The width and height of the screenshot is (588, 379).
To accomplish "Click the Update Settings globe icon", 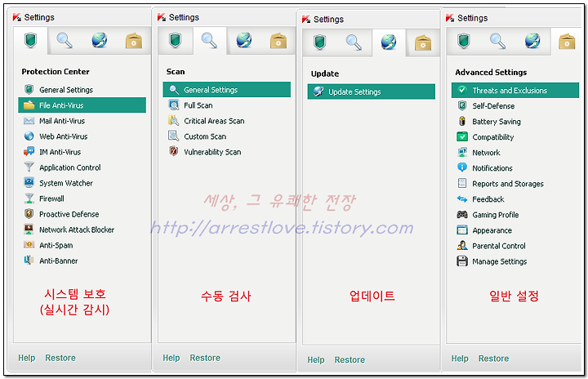I will point(318,91).
